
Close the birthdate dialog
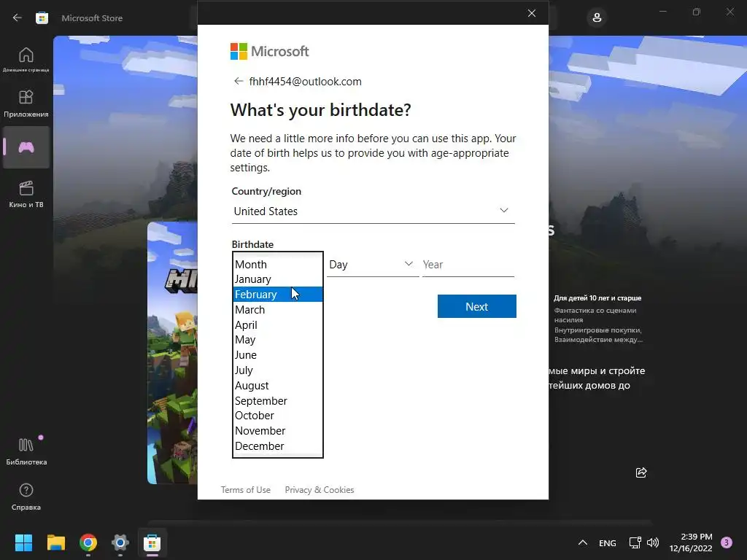532,13
